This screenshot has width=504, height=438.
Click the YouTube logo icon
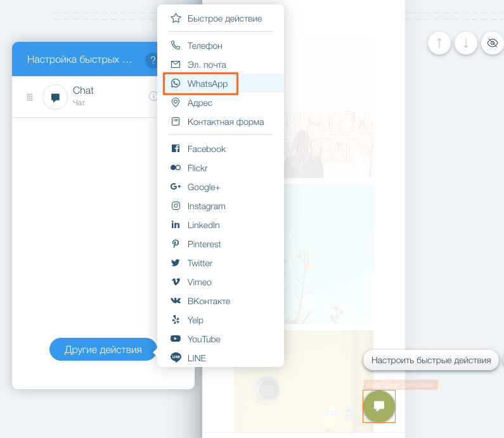pyautogui.click(x=176, y=339)
